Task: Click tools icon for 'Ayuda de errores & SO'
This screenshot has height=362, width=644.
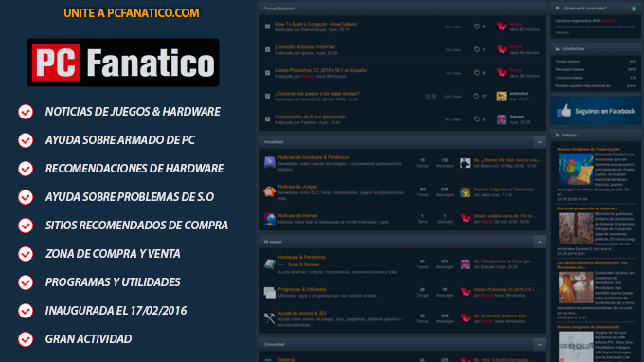Action: [269, 318]
